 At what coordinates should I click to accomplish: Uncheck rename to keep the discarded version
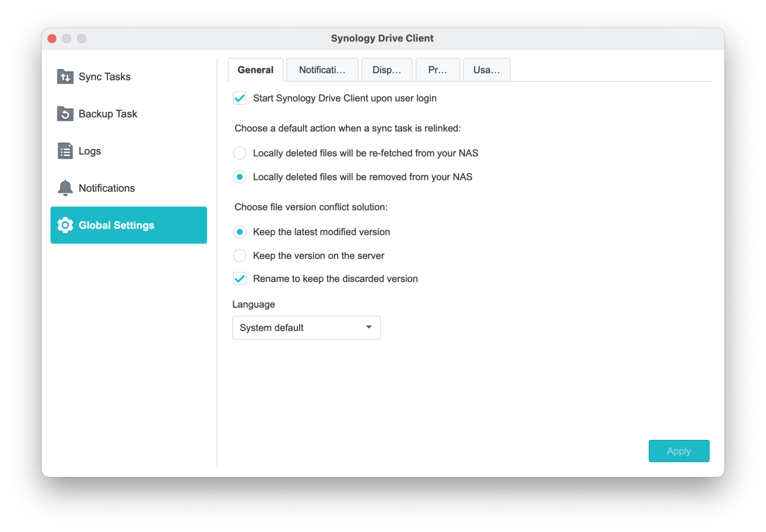[239, 278]
